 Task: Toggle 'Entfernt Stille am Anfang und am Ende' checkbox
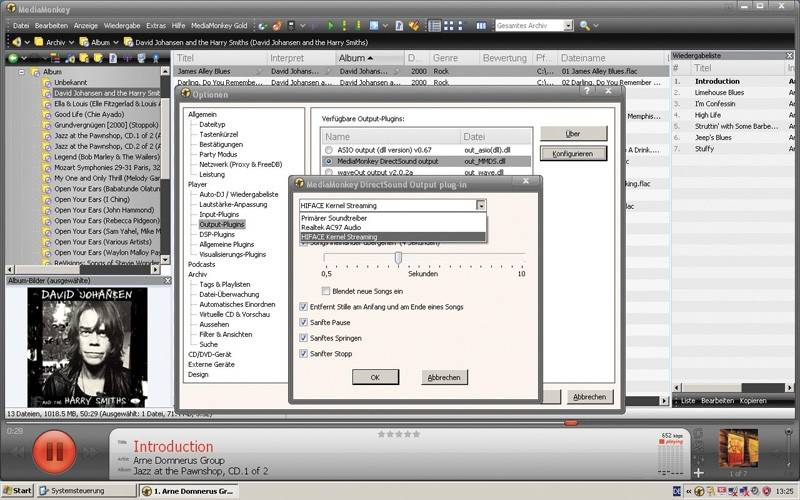(304, 307)
